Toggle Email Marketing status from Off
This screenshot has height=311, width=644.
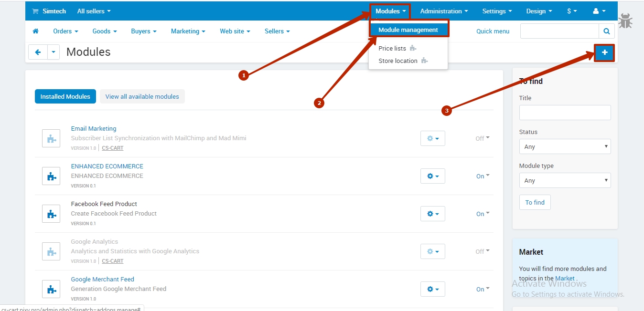tap(482, 138)
